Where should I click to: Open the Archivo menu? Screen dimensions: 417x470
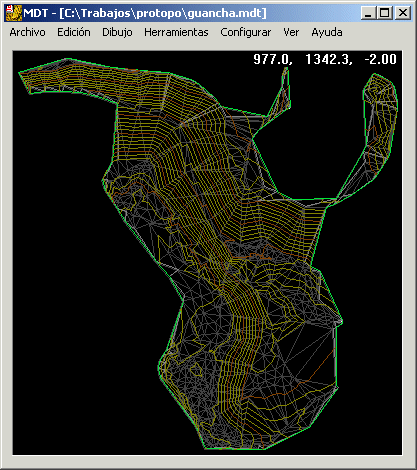tap(27, 32)
